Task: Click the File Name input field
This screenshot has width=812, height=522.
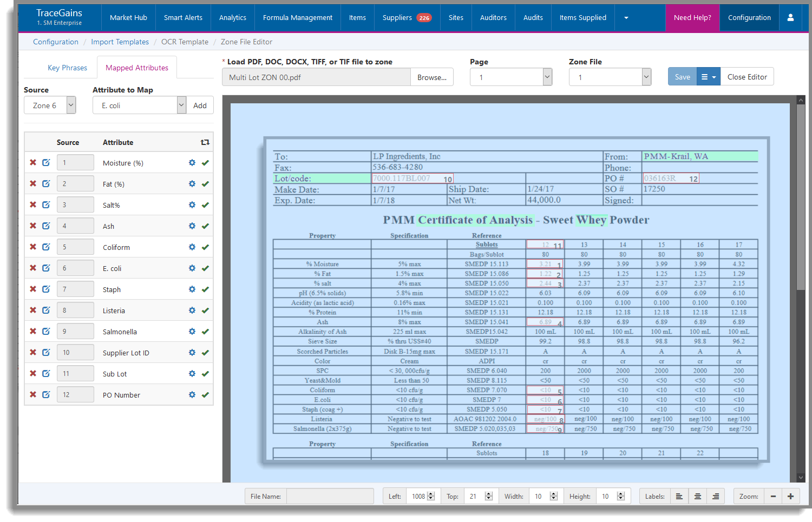Action: (x=330, y=496)
